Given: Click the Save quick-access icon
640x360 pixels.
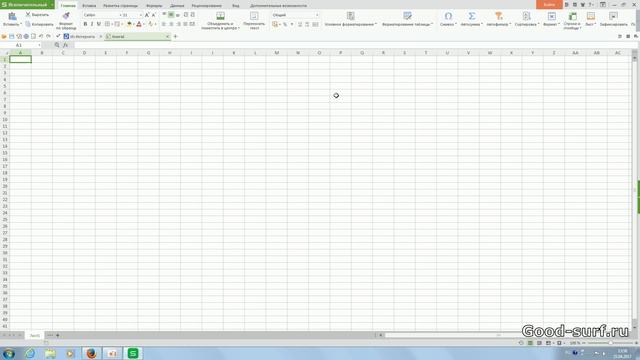Looking at the screenshot, I should (x=11, y=36).
